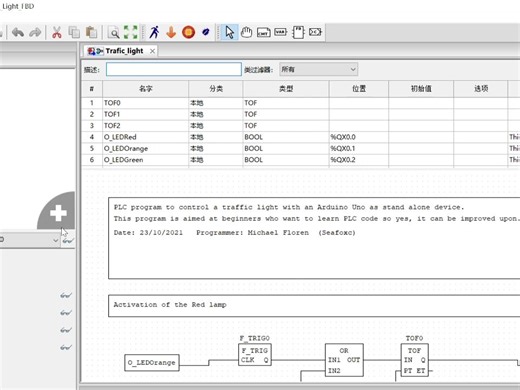Select the O_LEDOrange name cell in table
This screenshot has height=390, width=520.
(146, 148)
